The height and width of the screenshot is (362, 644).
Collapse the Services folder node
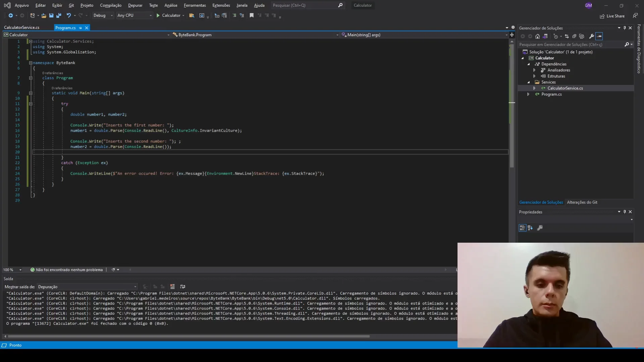pyautogui.click(x=529, y=82)
